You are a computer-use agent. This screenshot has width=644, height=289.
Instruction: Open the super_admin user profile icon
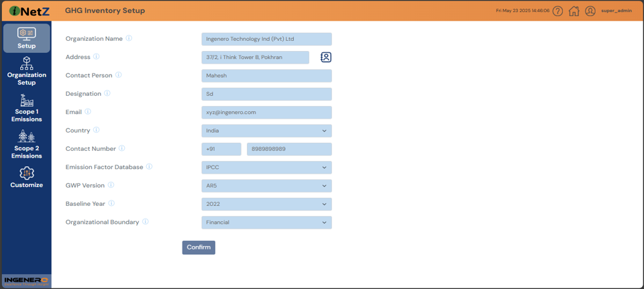(590, 11)
